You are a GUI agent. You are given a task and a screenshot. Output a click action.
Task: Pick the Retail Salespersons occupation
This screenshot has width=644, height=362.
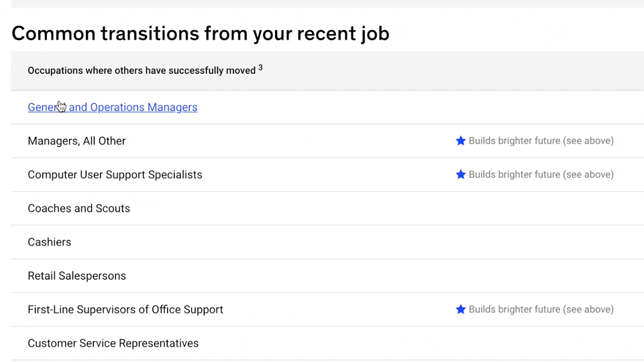76,276
